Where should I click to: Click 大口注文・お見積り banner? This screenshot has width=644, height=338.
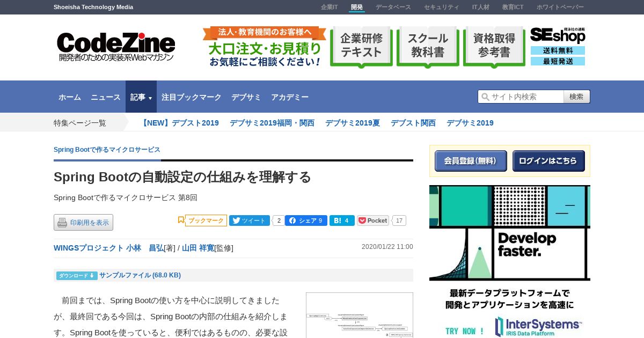click(265, 47)
